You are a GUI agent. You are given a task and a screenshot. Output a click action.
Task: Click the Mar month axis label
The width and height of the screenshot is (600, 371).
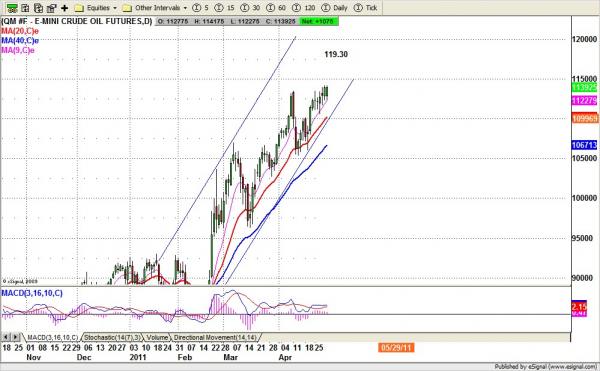tap(230, 358)
